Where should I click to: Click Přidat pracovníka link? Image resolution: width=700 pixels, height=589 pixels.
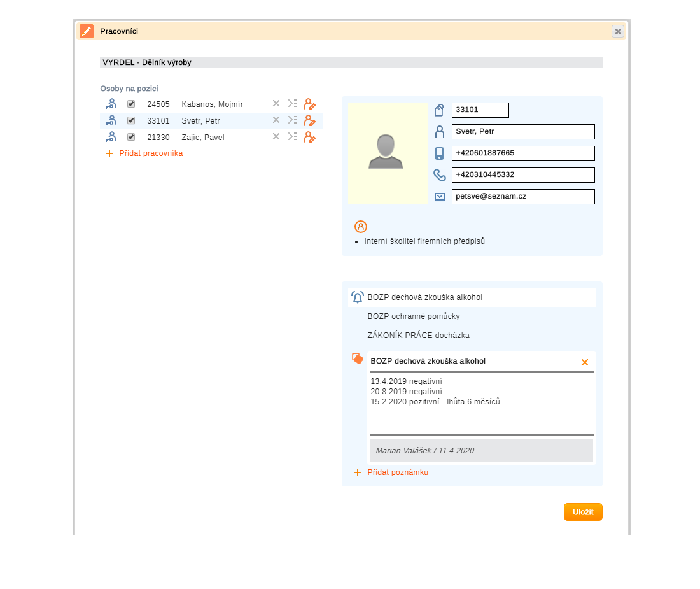coord(150,153)
